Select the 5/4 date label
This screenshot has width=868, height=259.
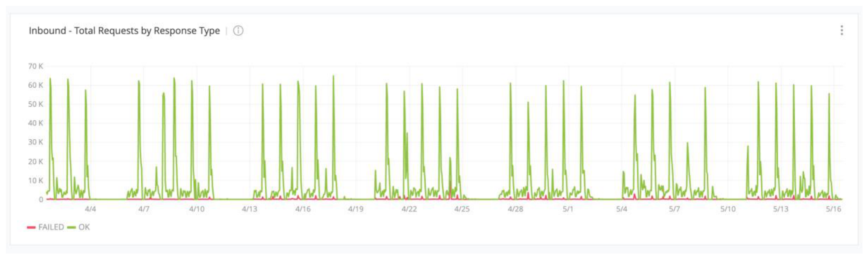pyautogui.click(x=622, y=209)
